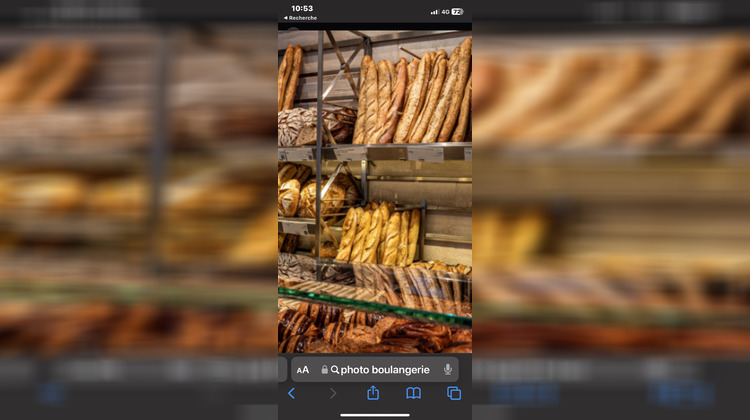
Task: Tap the round dark loaves on the left shelf
Action: tap(300, 127)
